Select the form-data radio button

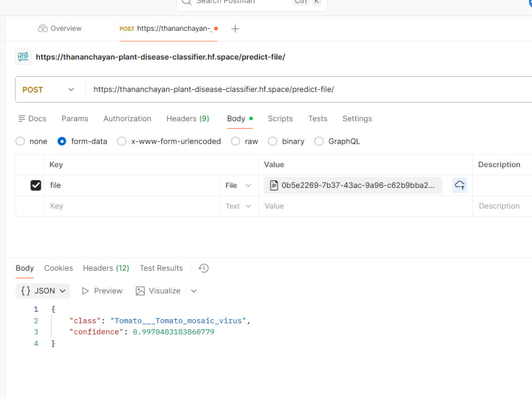(62, 141)
